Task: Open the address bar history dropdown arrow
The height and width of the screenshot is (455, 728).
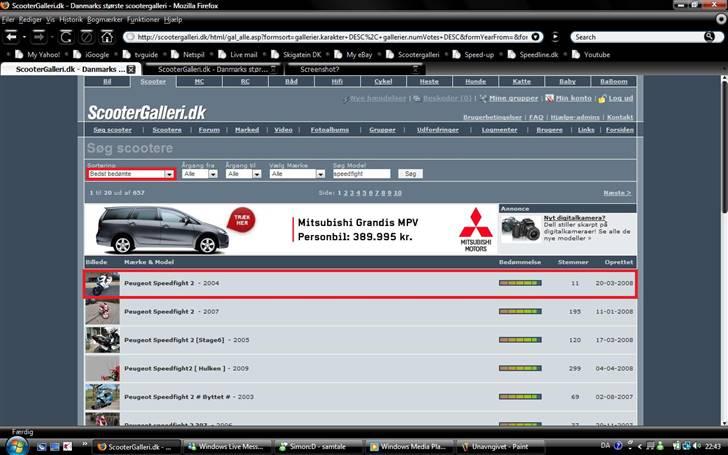Action: (x=535, y=37)
